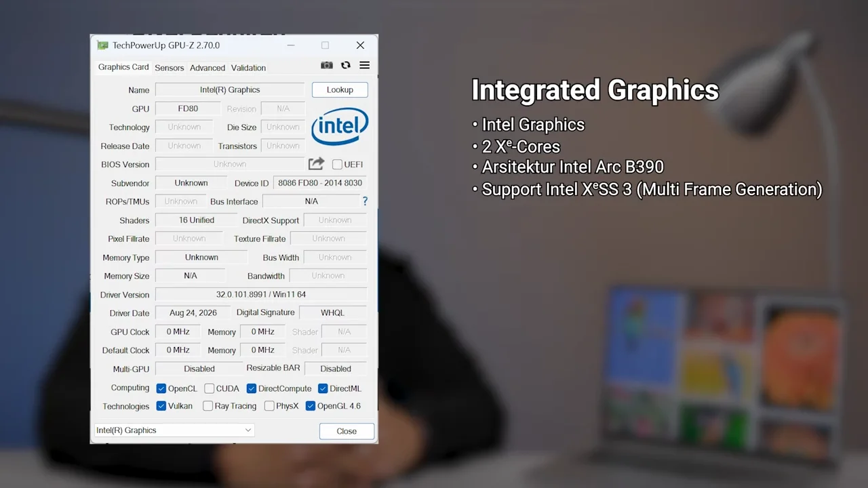Viewport: 868px width, 488px height.
Task: Click the Pixel Fillrate field
Action: (189, 239)
